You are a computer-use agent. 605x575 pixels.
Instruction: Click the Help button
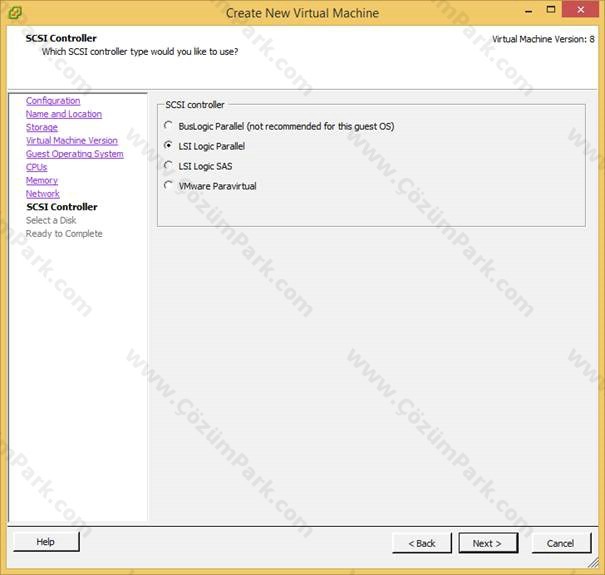pos(46,542)
